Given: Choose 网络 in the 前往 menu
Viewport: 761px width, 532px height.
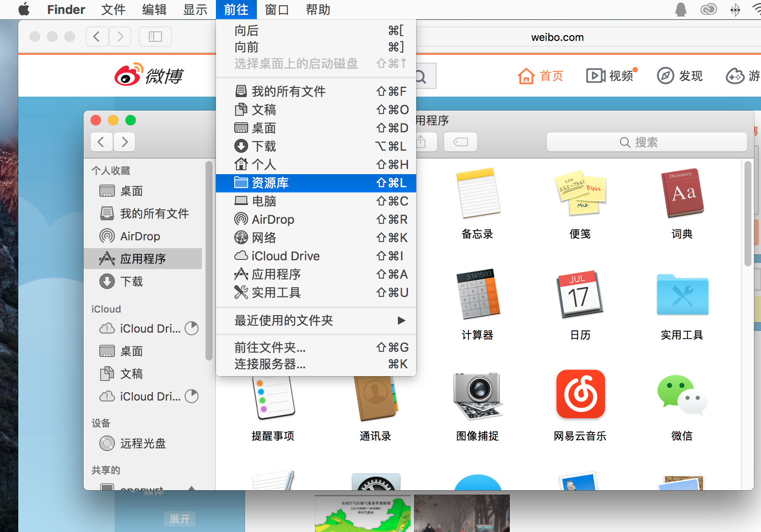Looking at the screenshot, I should (316, 238).
